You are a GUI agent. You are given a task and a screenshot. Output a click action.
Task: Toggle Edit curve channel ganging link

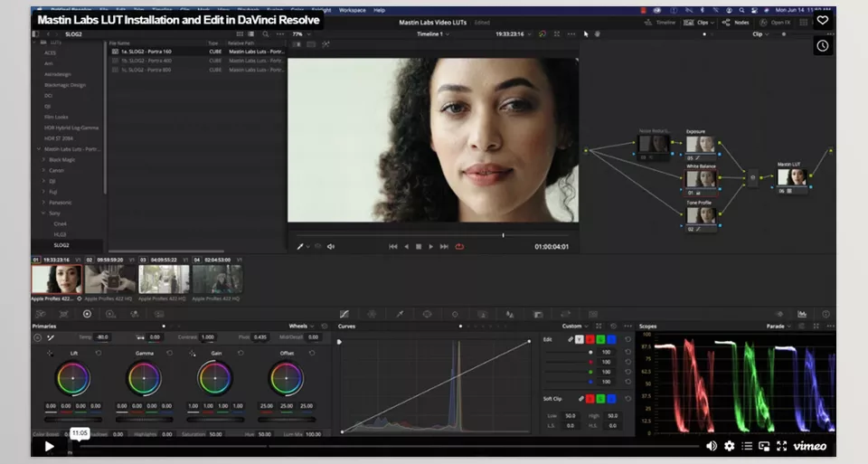pyautogui.click(x=571, y=339)
